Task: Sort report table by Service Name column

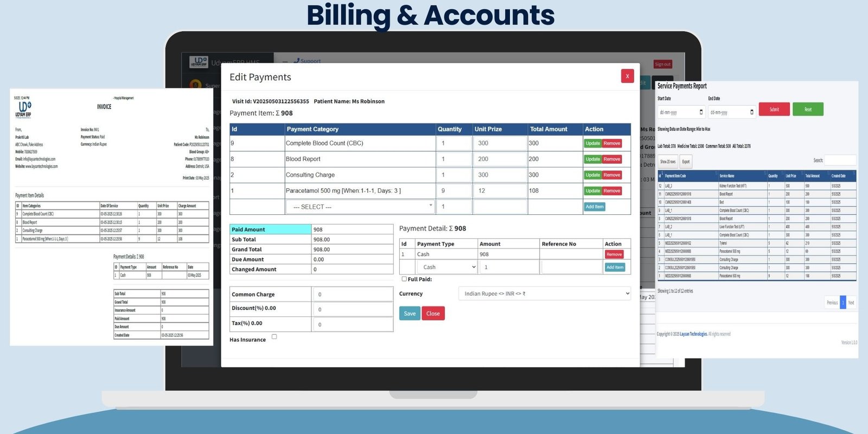Action: (x=727, y=176)
